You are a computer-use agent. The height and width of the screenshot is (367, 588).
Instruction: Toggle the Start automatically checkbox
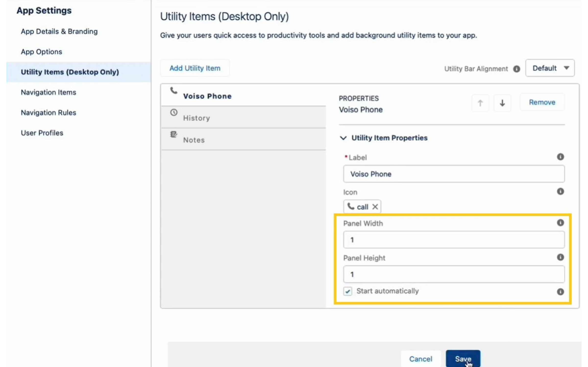pos(347,291)
